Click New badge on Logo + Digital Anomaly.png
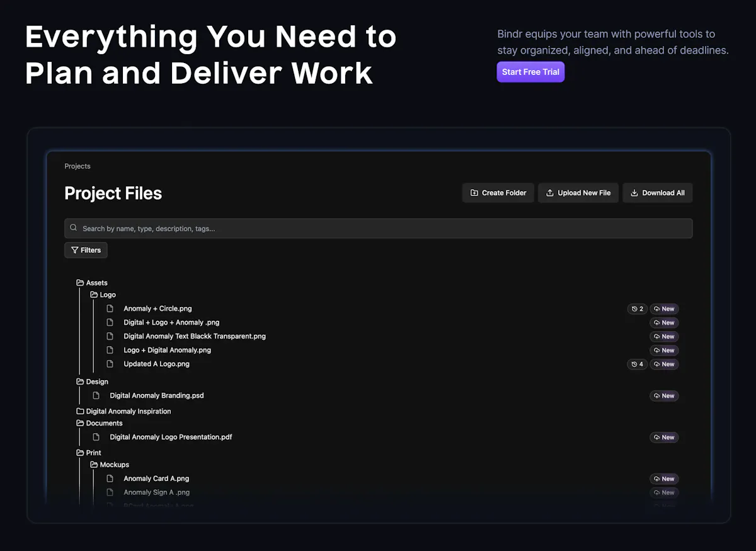 coord(664,351)
